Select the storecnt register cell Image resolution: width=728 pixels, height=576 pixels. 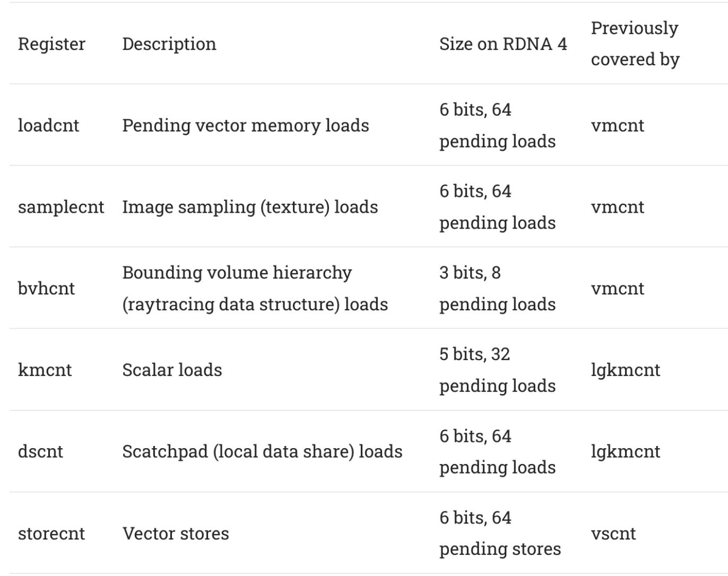(x=51, y=534)
